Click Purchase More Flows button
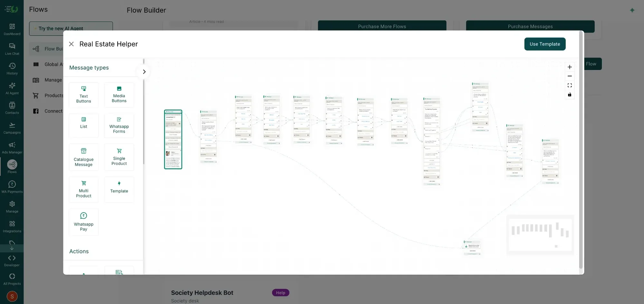 pos(382,26)
